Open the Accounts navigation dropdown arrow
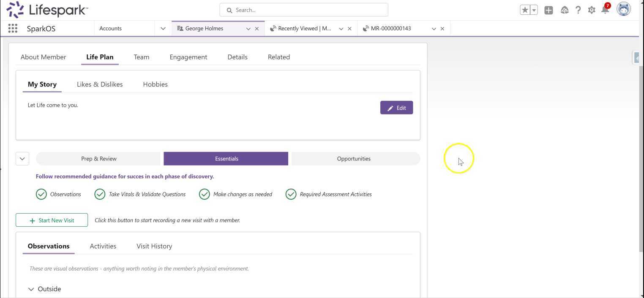Image resolution: width=644 pixels, height=298 pixels. pos(163,29)
